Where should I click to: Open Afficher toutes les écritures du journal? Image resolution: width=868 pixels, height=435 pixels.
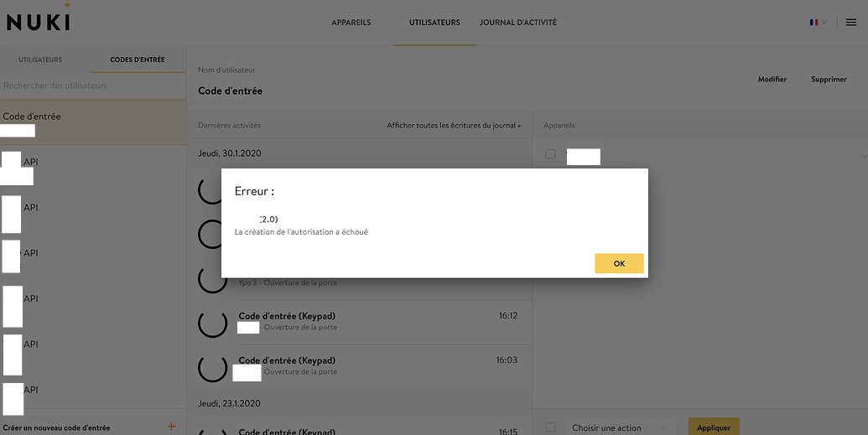(x=454, y=125)
